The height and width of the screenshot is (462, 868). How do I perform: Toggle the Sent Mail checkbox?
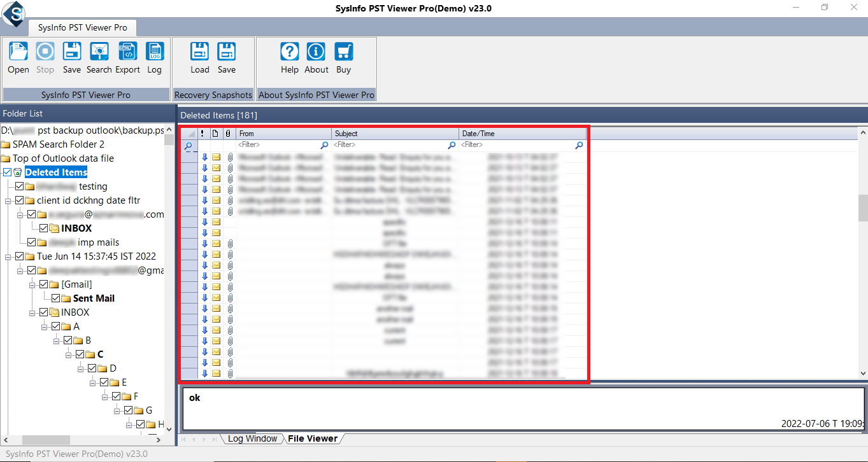click(55, 298)
